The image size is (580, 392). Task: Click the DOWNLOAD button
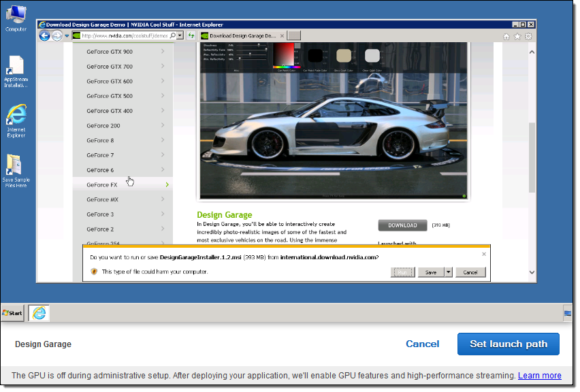[402, 225]
